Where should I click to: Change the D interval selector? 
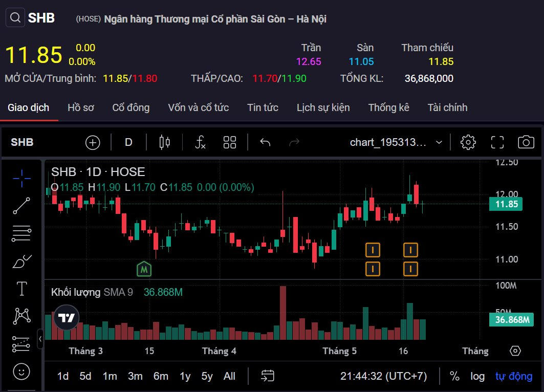click(x=129, y=143)
